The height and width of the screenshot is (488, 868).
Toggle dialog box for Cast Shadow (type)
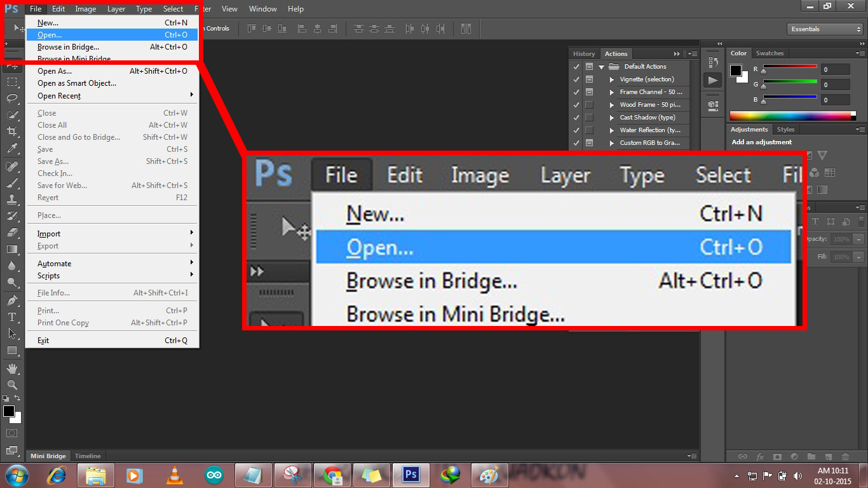(589, 117)
